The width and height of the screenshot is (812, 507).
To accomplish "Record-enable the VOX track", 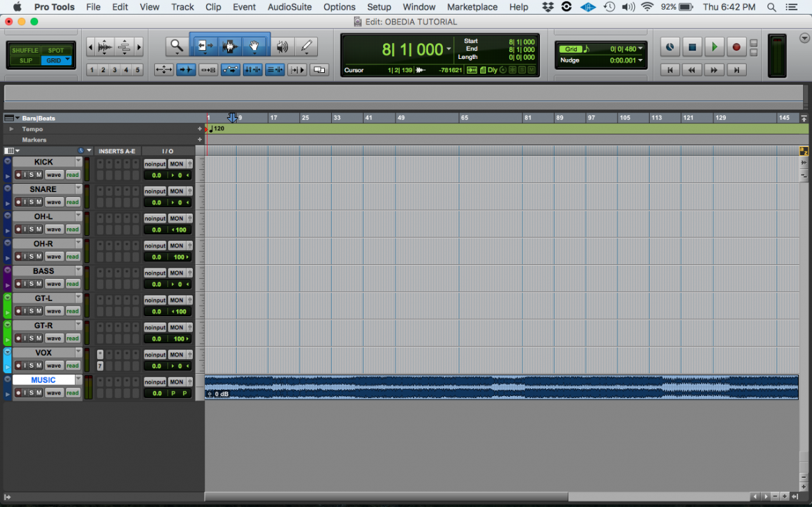I will coord(18,365).
